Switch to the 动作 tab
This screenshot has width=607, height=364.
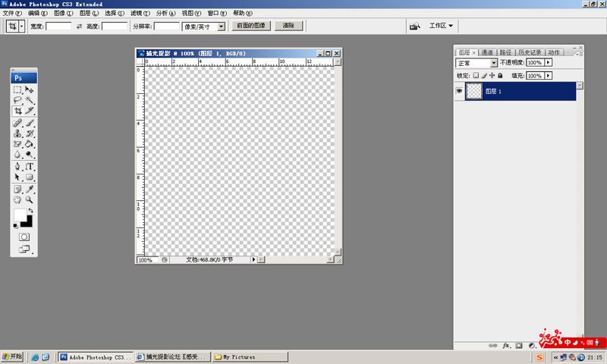coord(554,52)
